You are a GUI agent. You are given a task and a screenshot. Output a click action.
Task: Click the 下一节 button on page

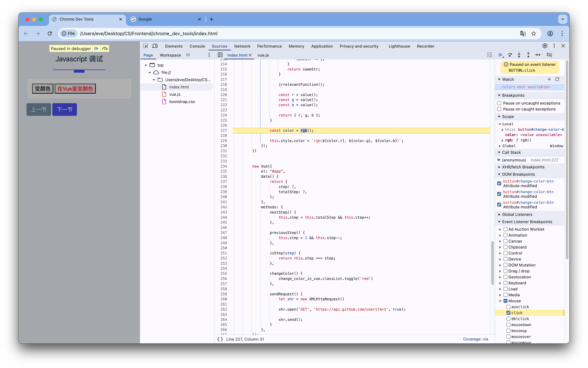tap(65, 110)
